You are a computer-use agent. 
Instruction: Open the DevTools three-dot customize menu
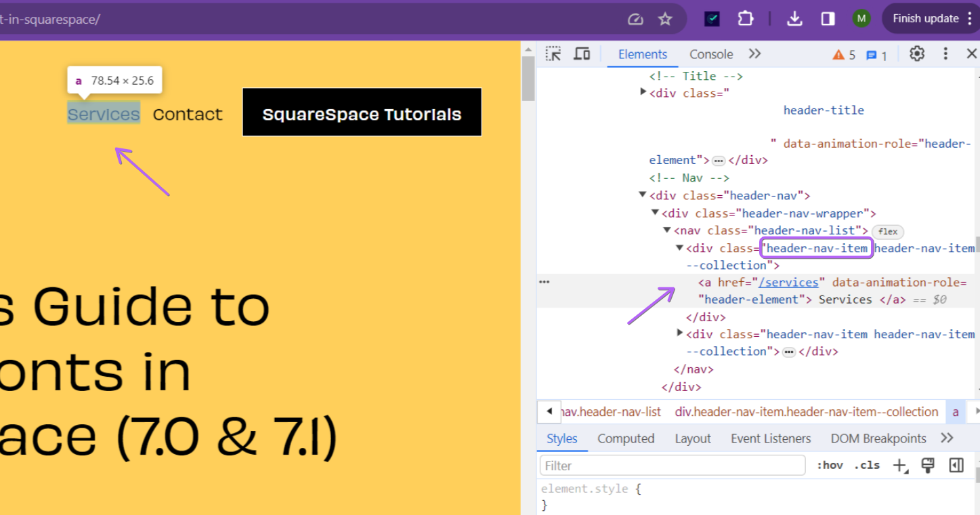[945, 54]
